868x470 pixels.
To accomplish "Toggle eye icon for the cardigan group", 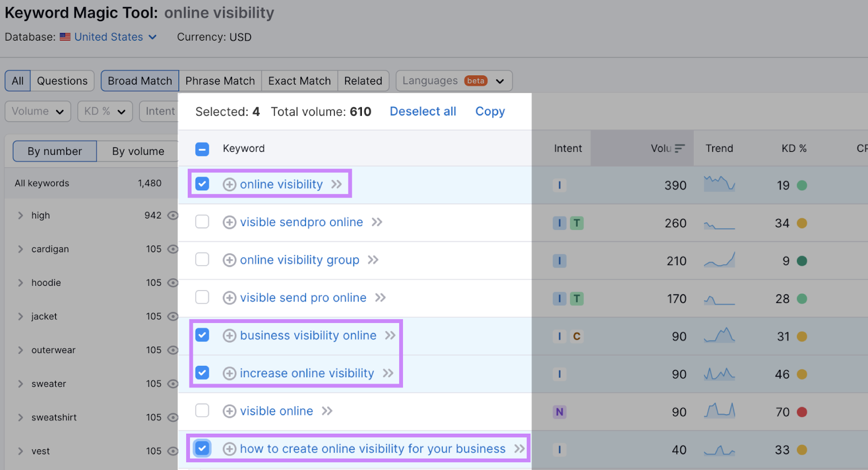I will click(173, 249).
